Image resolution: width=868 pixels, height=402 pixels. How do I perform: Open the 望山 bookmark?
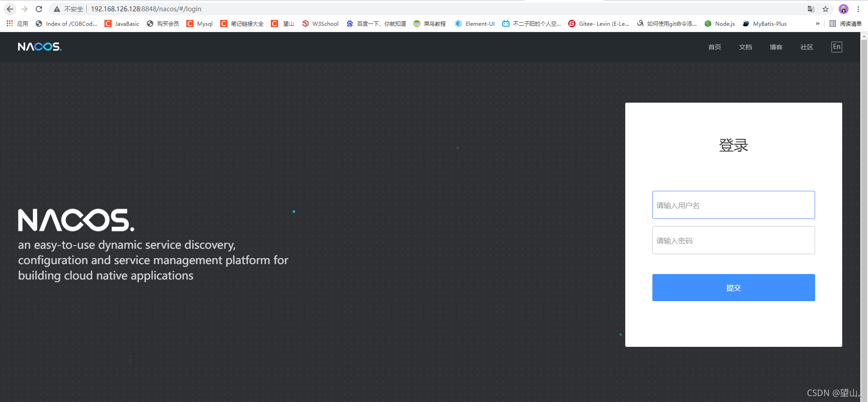[x=283, y=24]
